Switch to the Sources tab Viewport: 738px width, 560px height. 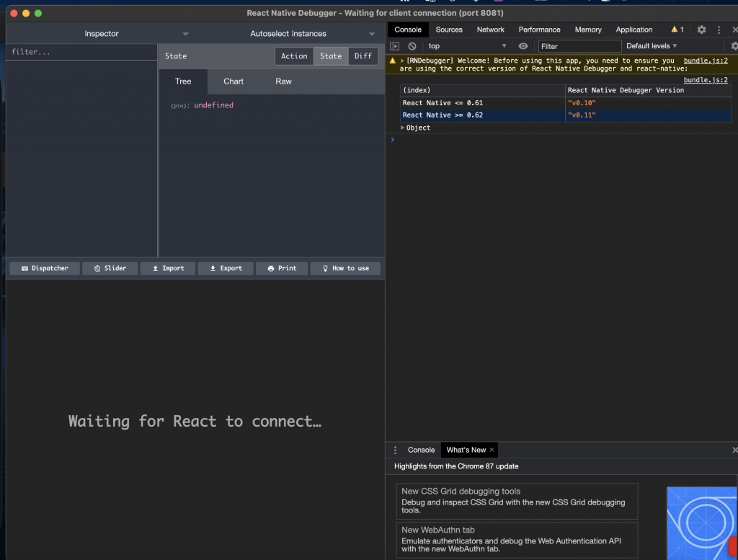point(449,30)
